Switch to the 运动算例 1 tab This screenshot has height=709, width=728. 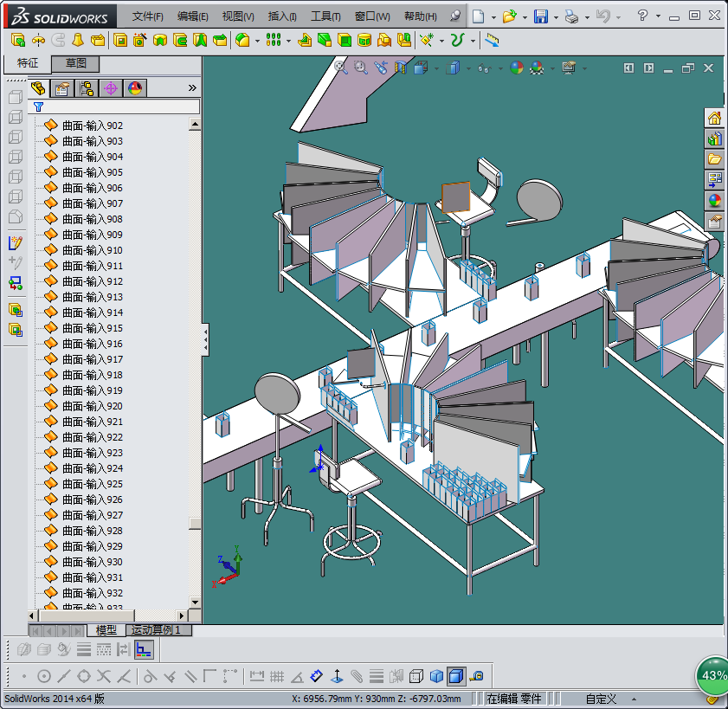click(x=157, y=630)
